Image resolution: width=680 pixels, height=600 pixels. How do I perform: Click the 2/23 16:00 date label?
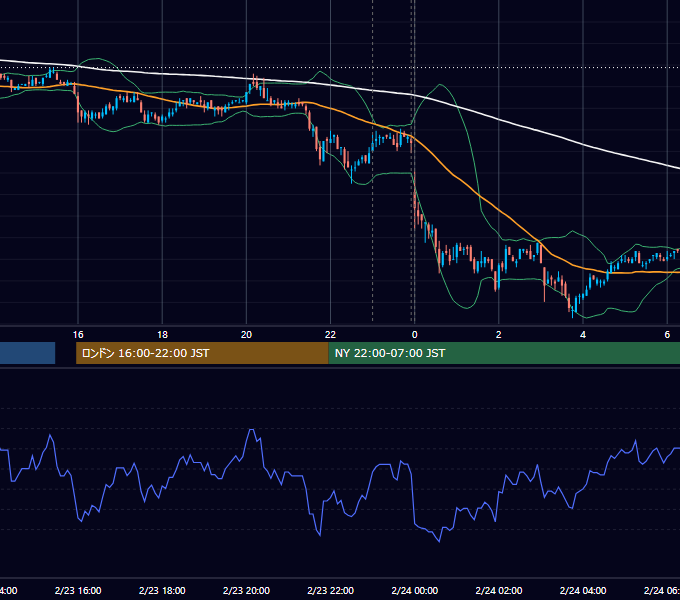click(78, 590)
